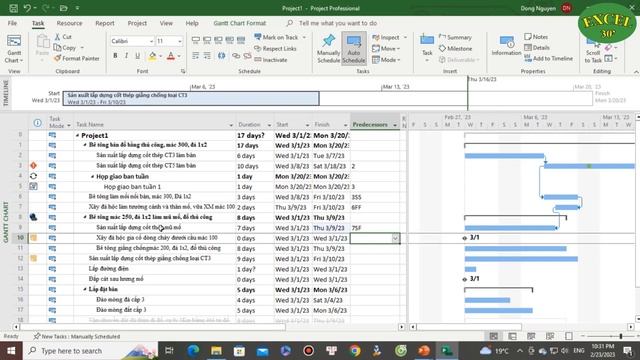The image size is (640, 360).
Task: Open File Explorer from taskbar
Action: click(x=216, y=351)
